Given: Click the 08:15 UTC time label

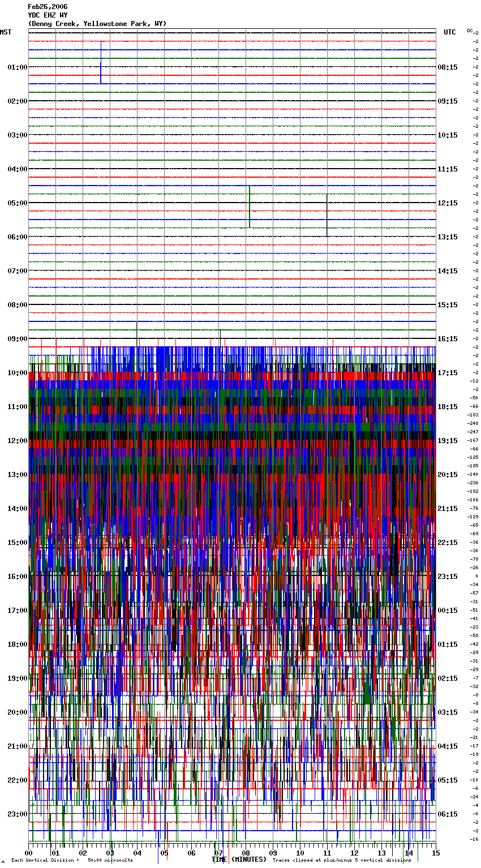Looking at the screenshot, I should click(448, 67).
